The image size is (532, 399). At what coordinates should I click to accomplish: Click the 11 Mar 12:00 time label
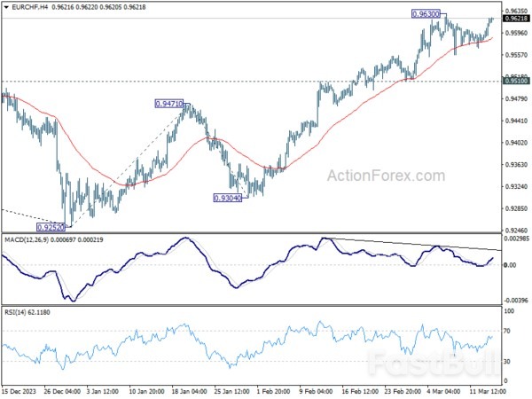click(488, 392)
